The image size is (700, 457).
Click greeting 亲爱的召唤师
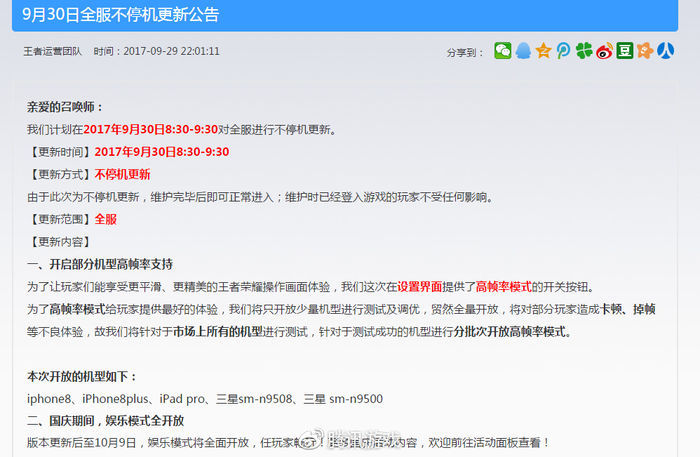pyautogui.click(x=65, y=107)
